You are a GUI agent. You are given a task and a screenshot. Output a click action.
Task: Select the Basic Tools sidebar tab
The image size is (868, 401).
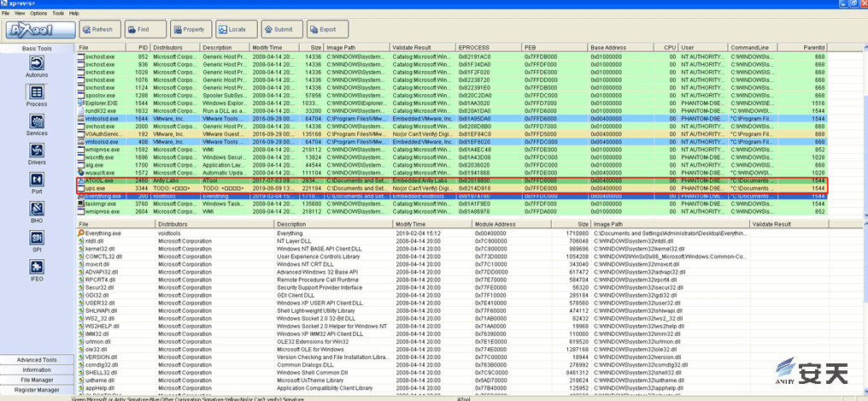[x=37, y=48]
